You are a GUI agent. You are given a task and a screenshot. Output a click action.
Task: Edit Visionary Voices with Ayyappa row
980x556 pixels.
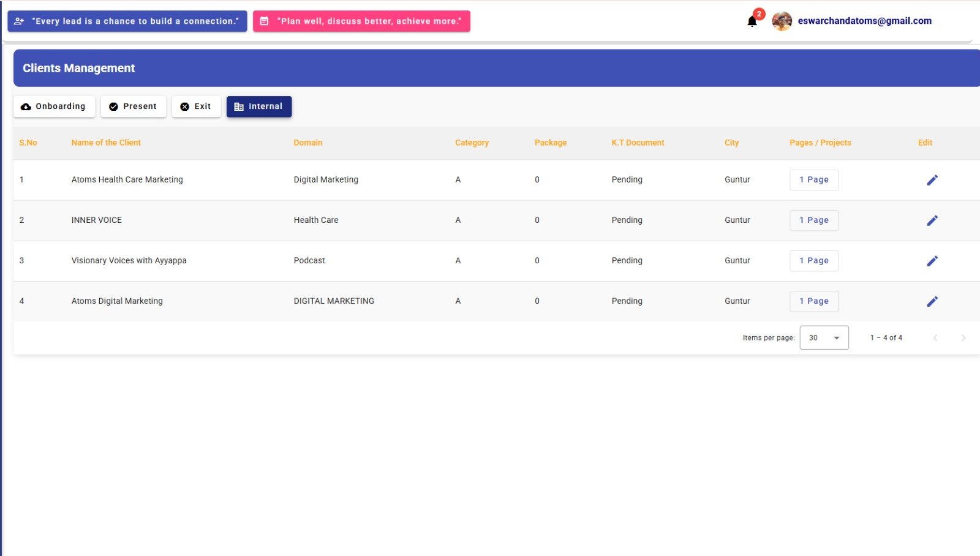[x=932, y=261]
